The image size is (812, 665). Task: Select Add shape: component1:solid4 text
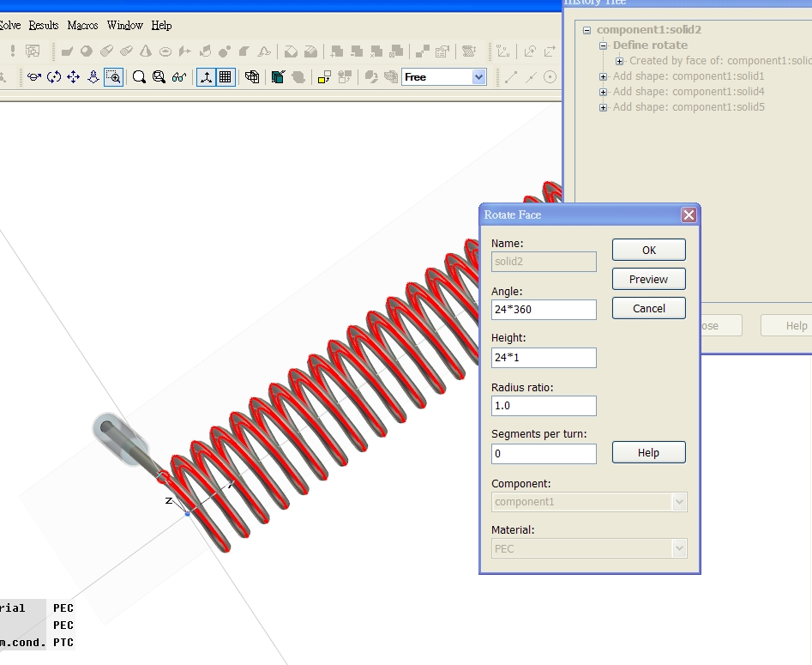689,92
